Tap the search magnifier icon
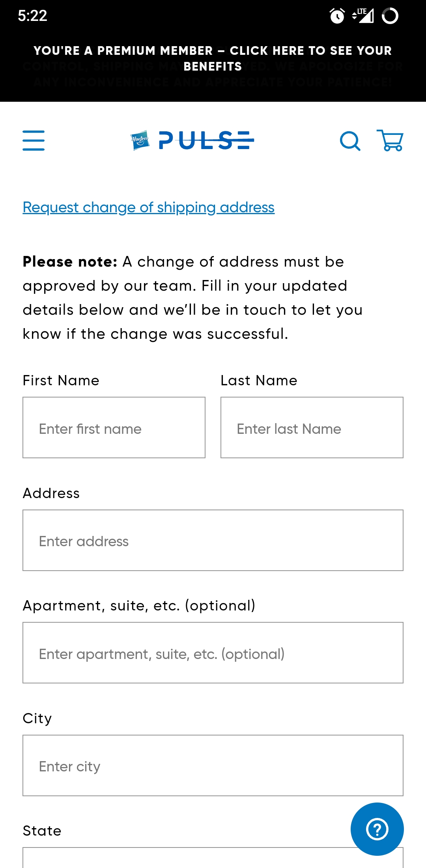 (350, 141)
